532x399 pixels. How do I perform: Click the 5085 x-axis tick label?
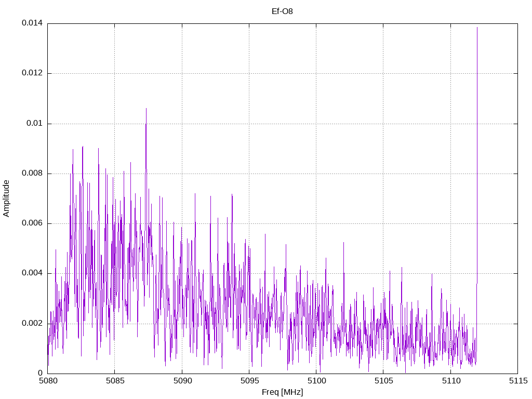point(115,381)
